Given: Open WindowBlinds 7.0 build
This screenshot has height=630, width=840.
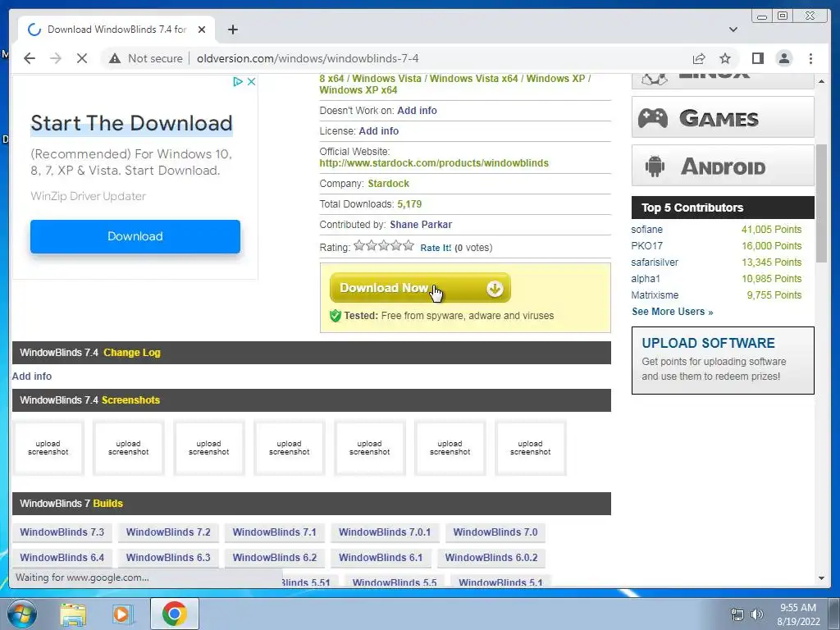Looking at the screenshot, I should (x=495, y=532).
